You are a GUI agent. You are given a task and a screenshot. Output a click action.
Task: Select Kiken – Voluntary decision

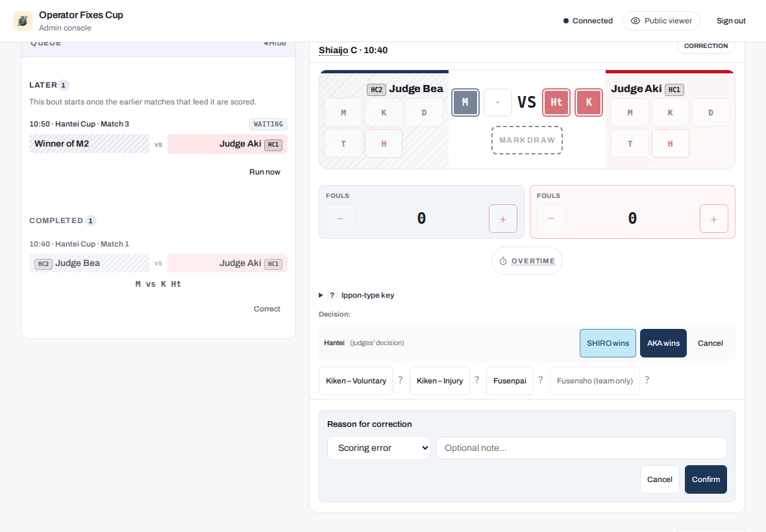356,381
